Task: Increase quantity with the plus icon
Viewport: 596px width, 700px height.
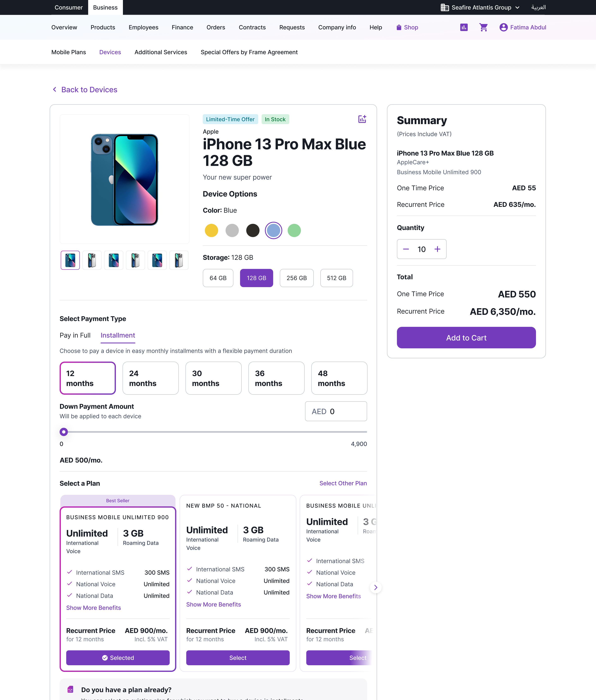Action: [437, 249]
